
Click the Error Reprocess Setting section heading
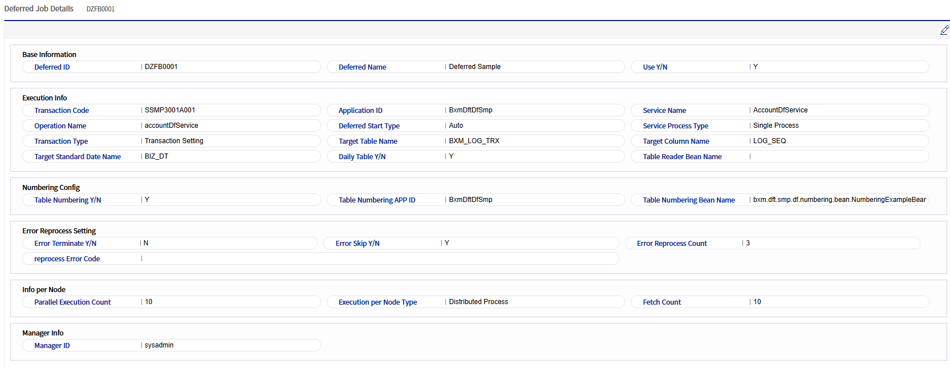point(59,230)
